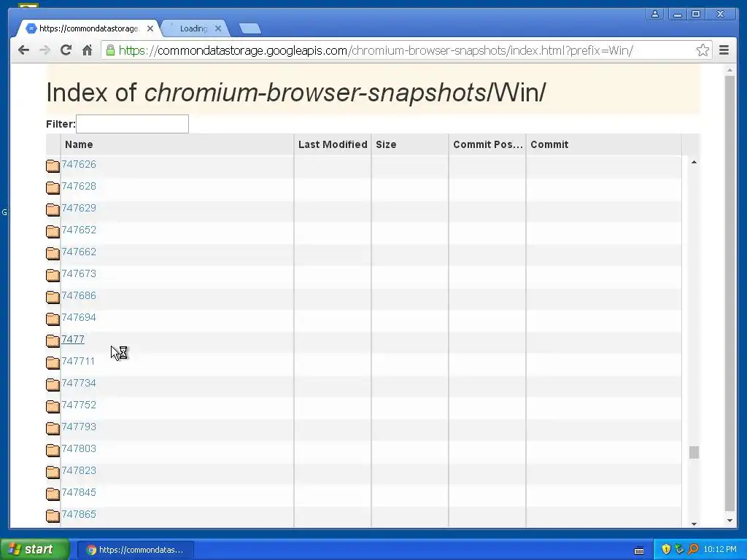This screenshot has height=560, width=747.
Task: Click folder icon beside 747865
Action: [53, 516]
